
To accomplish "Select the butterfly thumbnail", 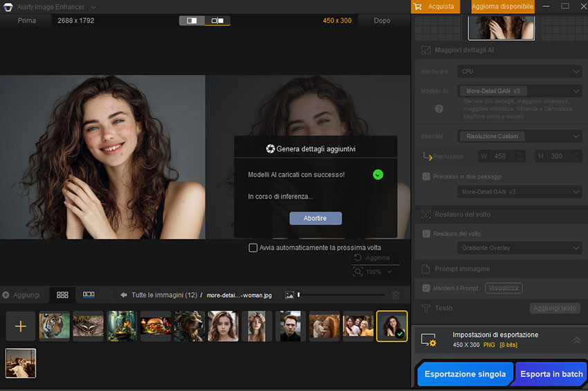I will pyautogui.click(x=88, y=326).
